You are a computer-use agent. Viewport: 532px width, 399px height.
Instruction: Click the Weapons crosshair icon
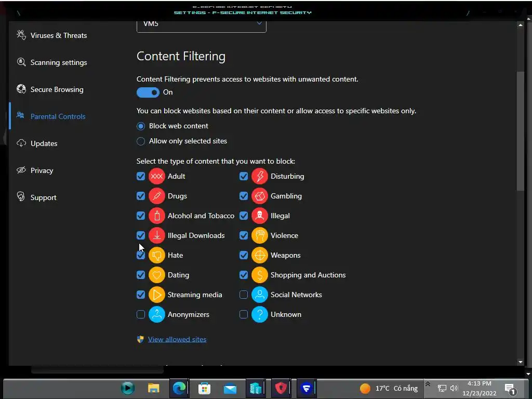click(260, 255)
